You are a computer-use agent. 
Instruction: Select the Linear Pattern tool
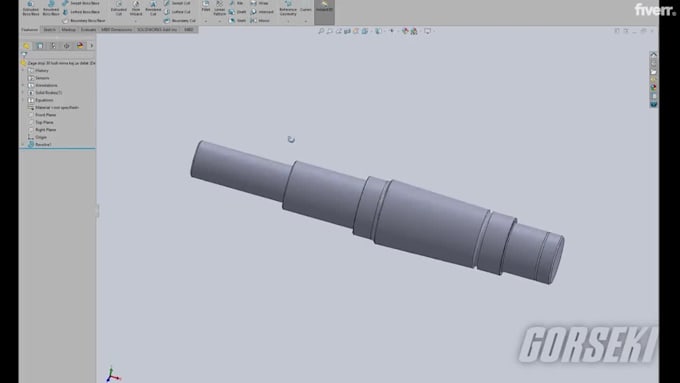[x=219, y=8]
